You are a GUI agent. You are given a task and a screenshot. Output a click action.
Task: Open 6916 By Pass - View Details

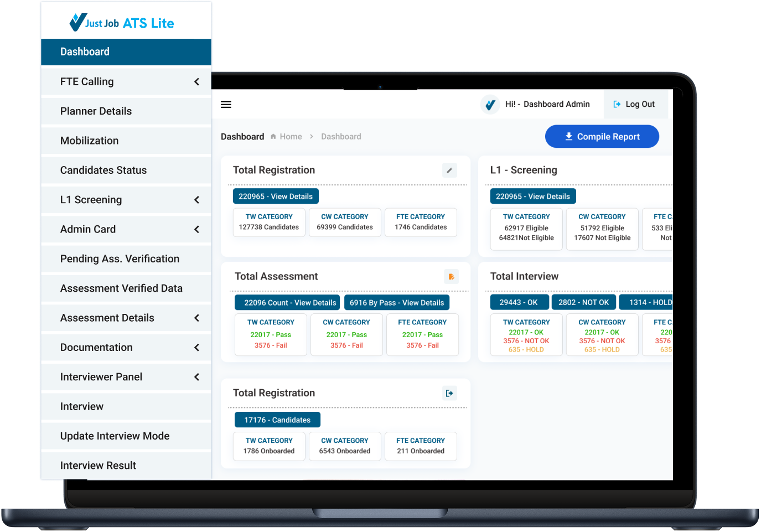coord(396,303)
